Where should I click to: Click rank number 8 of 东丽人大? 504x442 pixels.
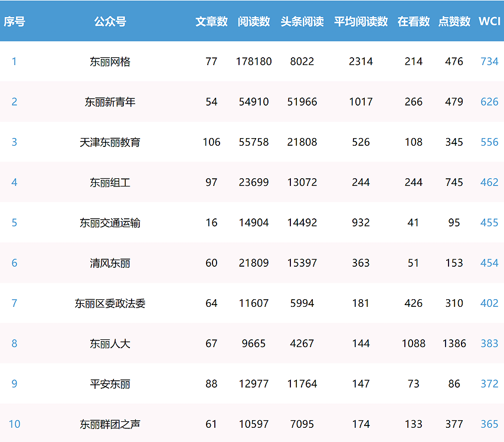14,343
